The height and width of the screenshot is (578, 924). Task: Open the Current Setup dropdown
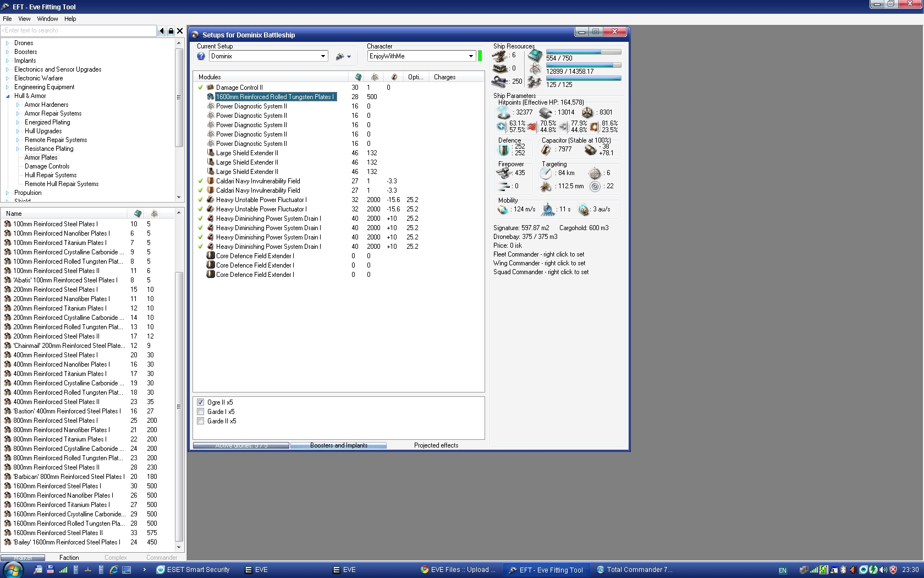323,56
